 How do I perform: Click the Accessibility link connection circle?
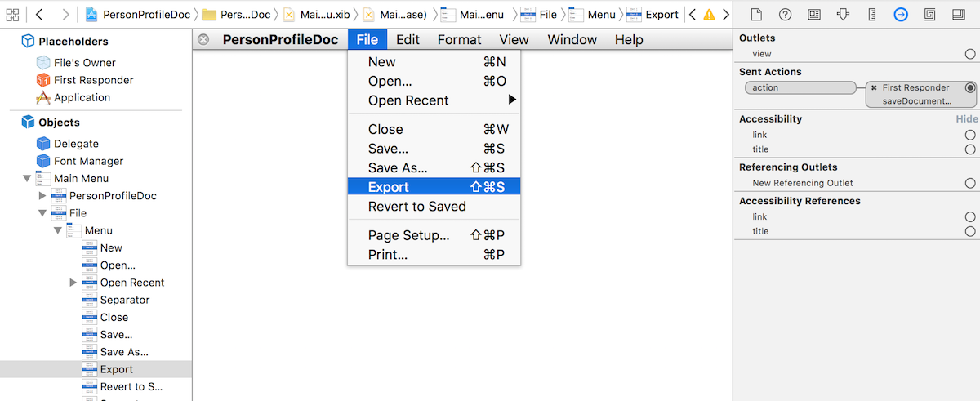970,135
